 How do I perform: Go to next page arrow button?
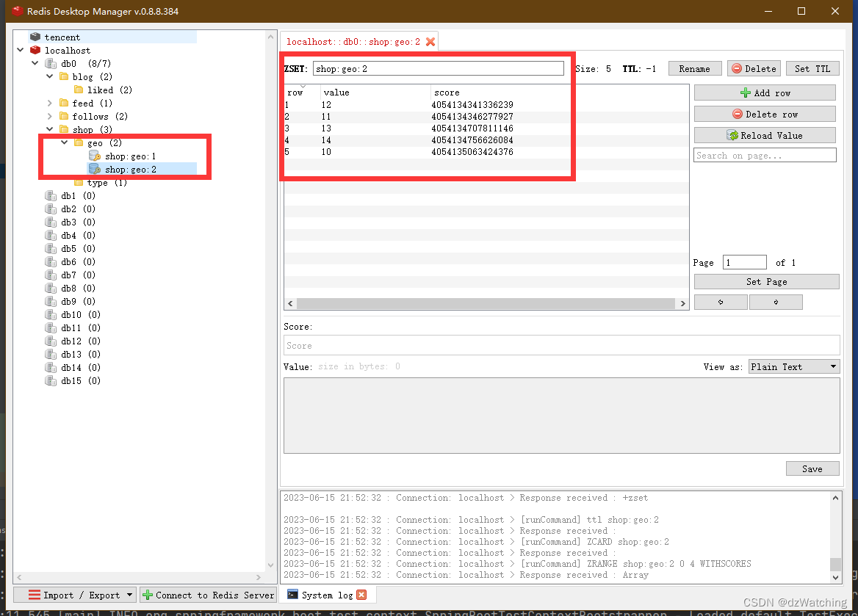point(776,302)
